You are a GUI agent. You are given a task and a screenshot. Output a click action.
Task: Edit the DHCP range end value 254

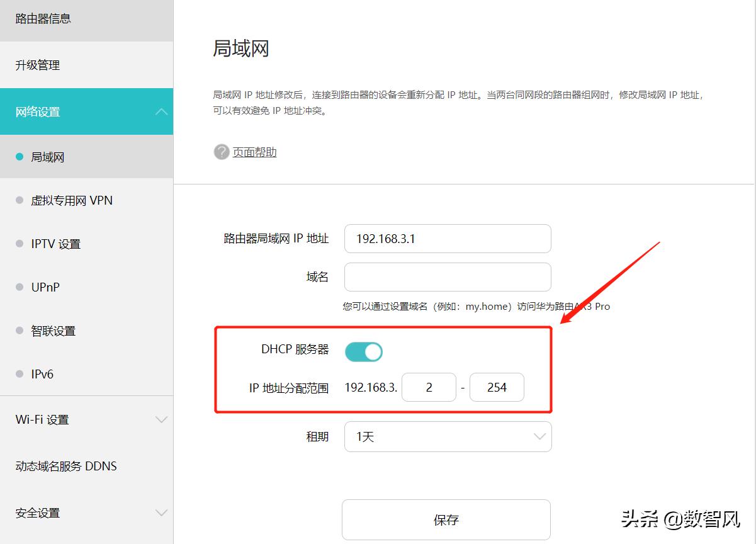497,387
